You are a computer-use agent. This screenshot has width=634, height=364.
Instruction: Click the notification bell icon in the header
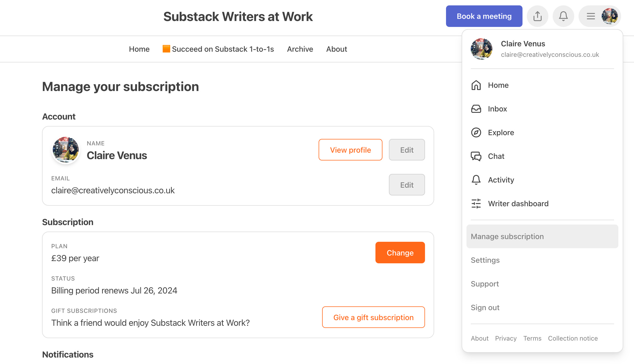click(563, 16)
